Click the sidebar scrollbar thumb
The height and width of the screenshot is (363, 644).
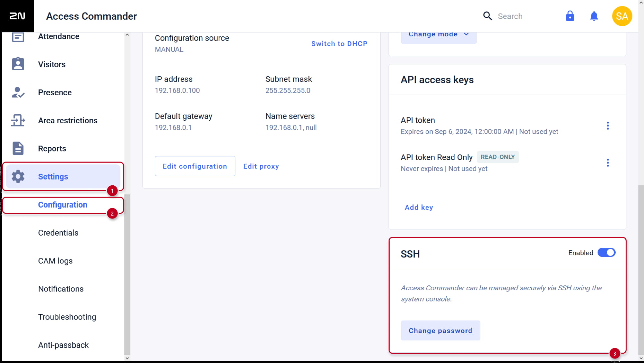click(x=127, y=275)
